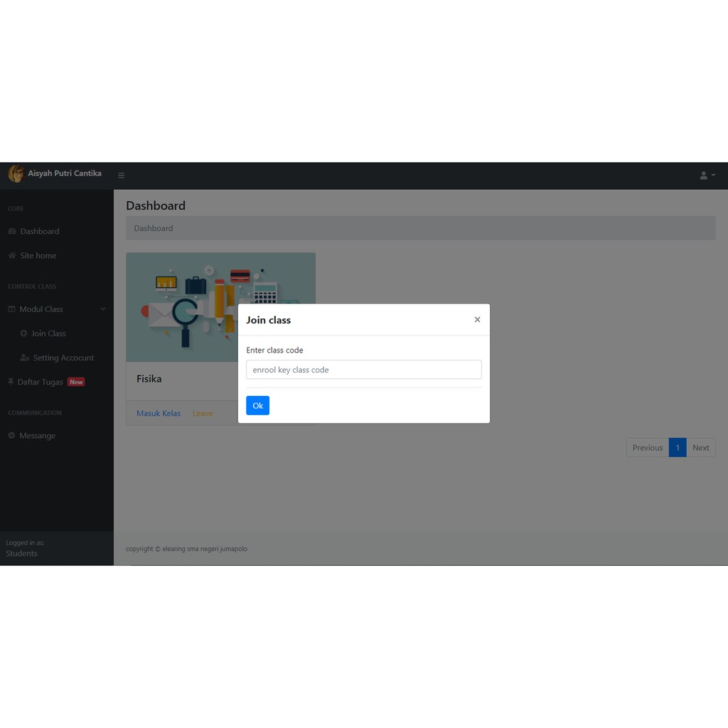Click the Ok button in Join class dialog

257,405
